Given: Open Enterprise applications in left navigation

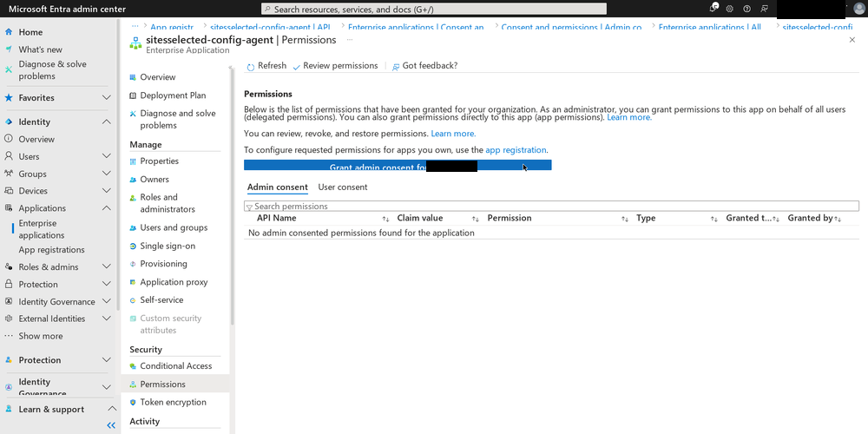Looking at the screenshot, I should [x=42, y=229].
